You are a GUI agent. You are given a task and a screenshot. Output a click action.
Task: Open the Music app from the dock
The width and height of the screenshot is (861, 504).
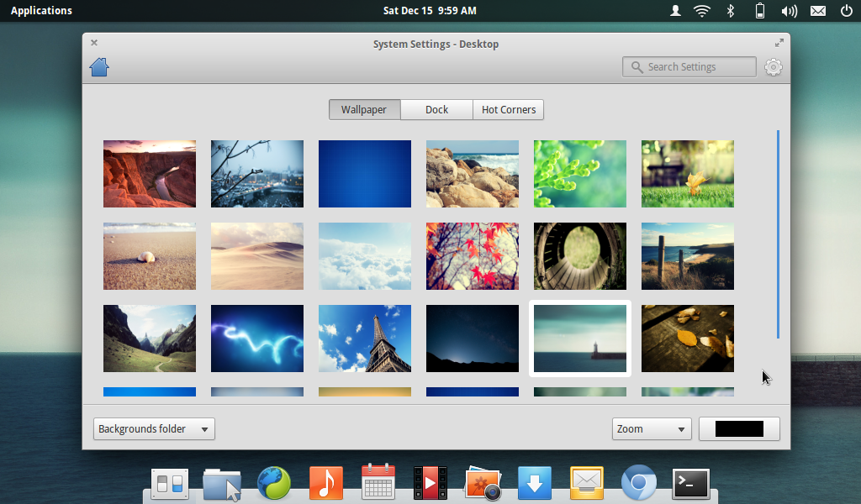325,483
